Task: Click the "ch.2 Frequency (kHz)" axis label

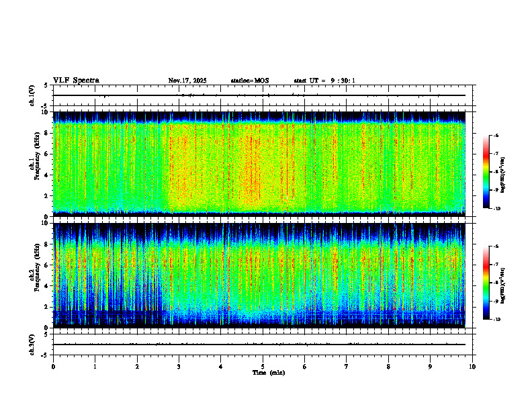Action: tap(35, 267)
